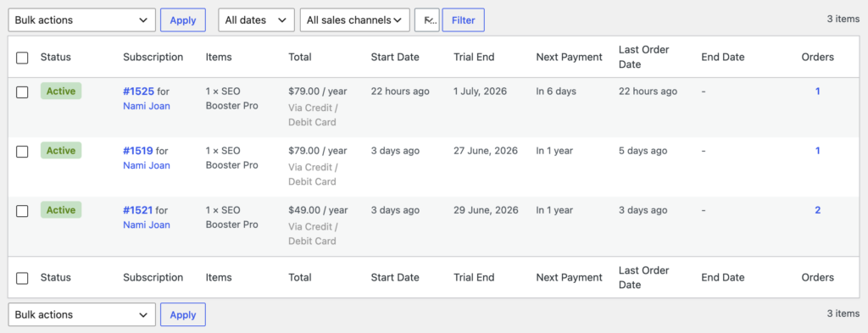Click the Next Payment column header at top
Screen dimensions: 868x333
[x=569, y=57]
